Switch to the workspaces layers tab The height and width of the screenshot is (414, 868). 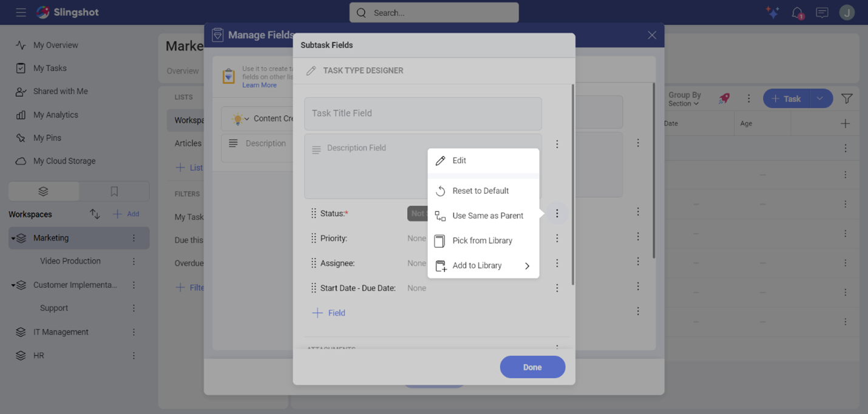43,191
